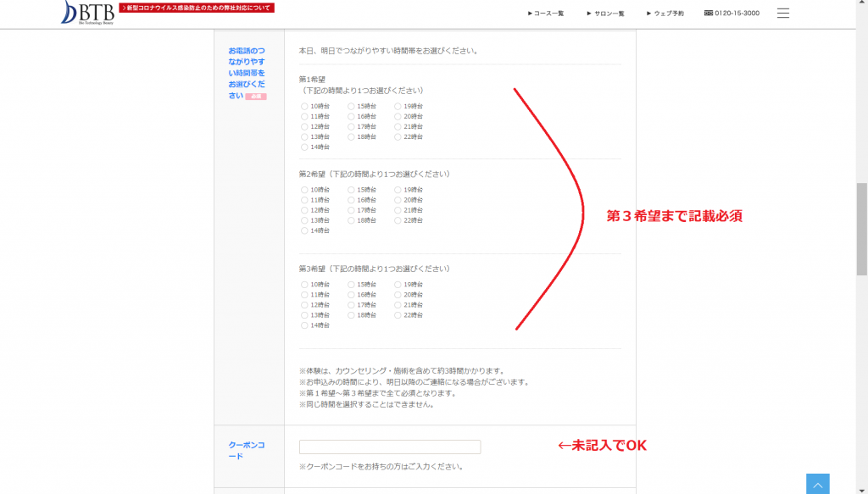Screen dimensions: 868x494
Task: Open the red coronavirus notice banner
Action: (x=197, y=8)
